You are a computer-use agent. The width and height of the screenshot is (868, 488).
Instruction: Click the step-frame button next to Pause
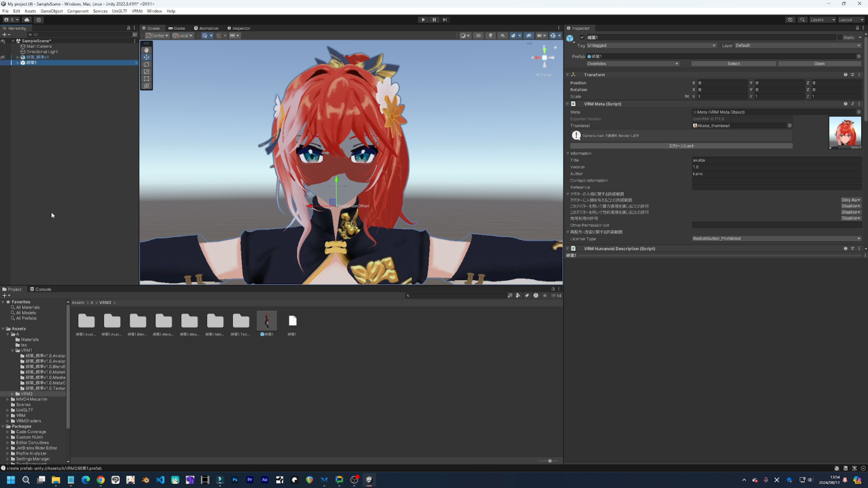coord(445,19)
